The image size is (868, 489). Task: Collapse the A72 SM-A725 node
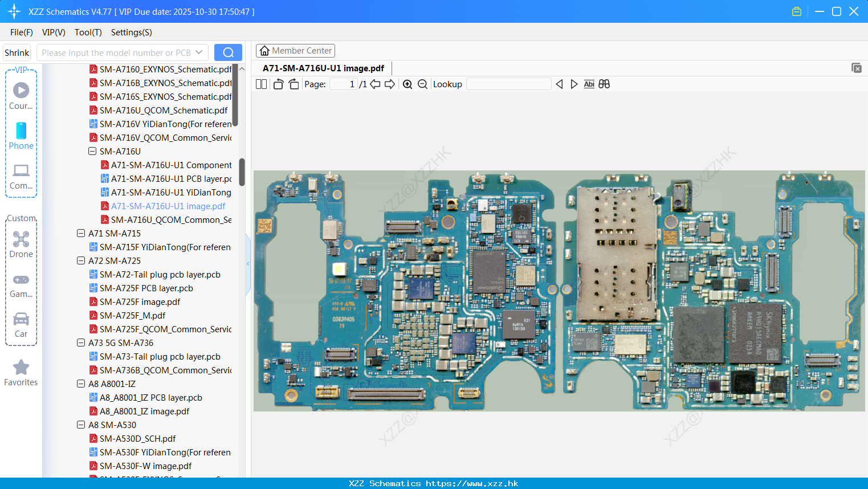click(81, 260)
